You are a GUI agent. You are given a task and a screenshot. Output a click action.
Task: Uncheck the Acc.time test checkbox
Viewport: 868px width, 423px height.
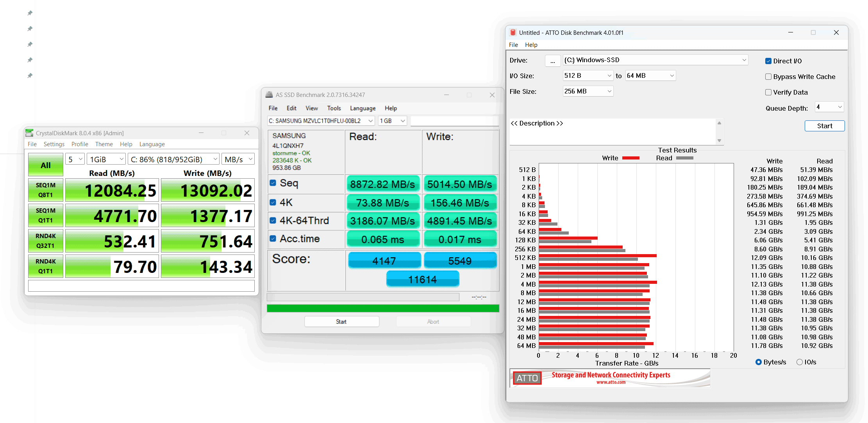273,238
